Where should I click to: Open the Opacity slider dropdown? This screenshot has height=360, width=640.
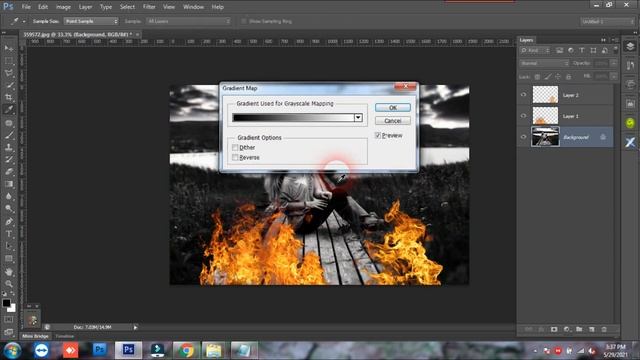pos(613,63)
